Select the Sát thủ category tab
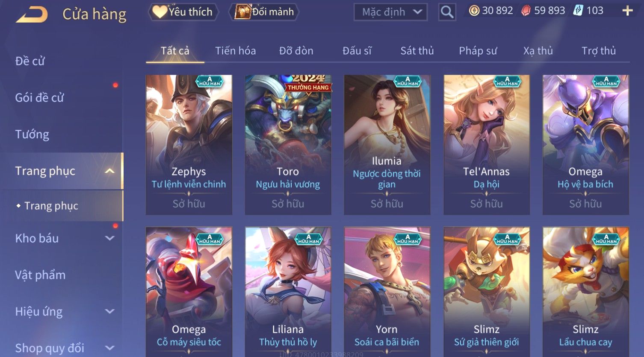Image resolution: width=644 pixels, height=357 pixels. tap(417, 51)
